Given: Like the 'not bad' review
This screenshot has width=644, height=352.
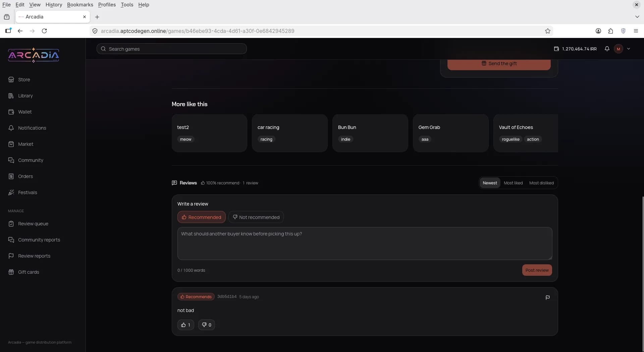Looking at the screenshot, I should pos(186,325).
